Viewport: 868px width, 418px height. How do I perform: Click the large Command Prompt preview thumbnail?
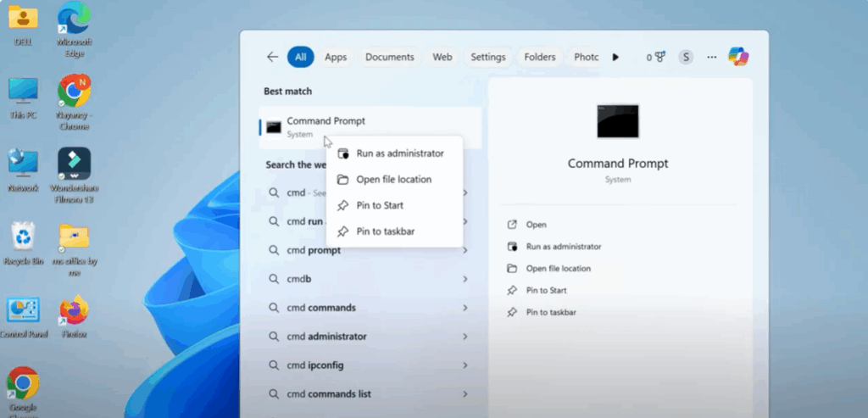click(618, 120)
